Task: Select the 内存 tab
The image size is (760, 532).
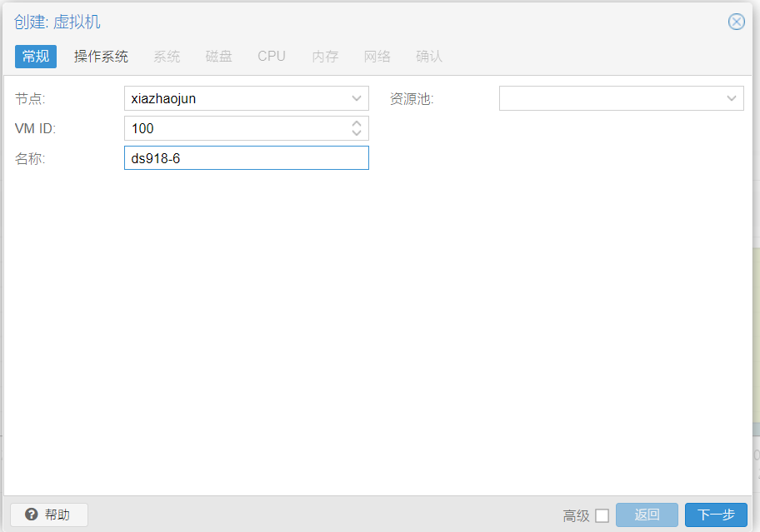Action: [325, 57]
